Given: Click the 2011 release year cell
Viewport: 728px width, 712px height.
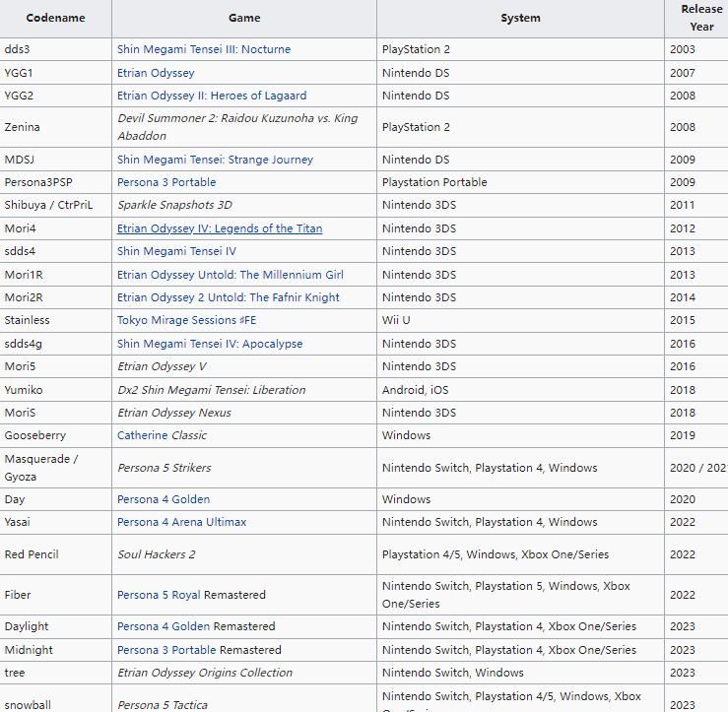Looking at the screenshot, I should tap(696, 205).
